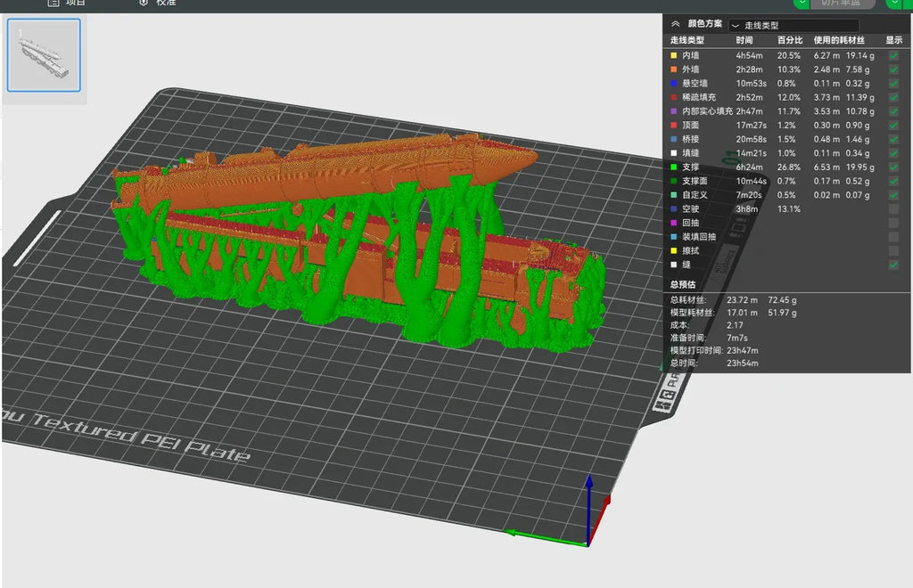Open the 走线类型 color scheme dropdown
The height and width of the screenshot is (588, 913).
tap(794, 25)
